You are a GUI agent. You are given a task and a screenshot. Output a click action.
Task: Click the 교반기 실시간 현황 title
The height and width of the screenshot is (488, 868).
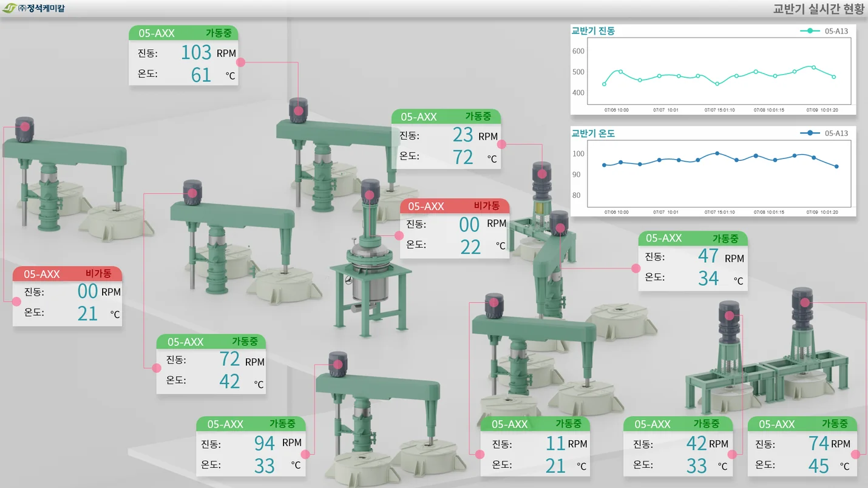(x=818, y=8)
